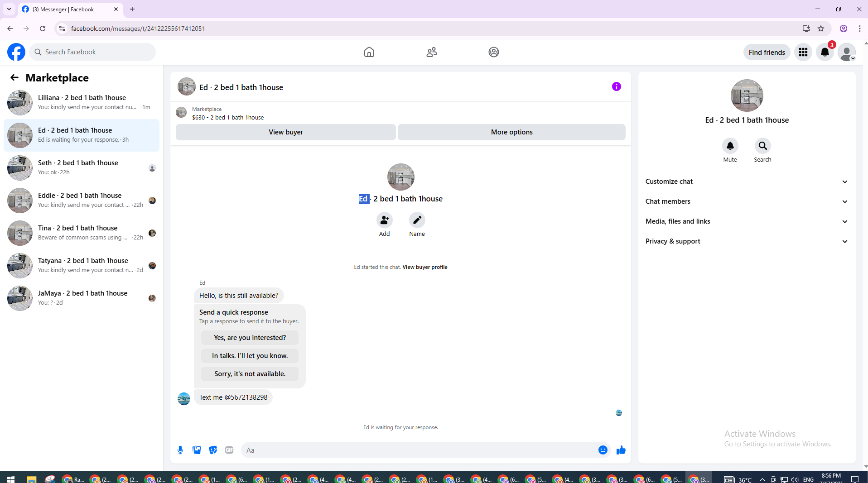
Task: Go back from Marketplace chats list
Action: point(14,77)
